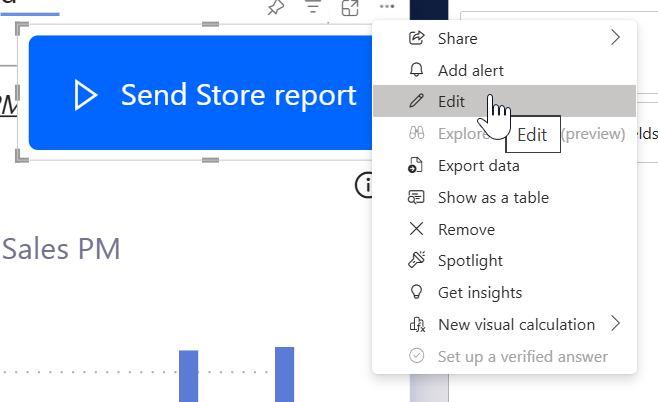
Task: Click the X icon beside Remove
Action: [417, 229]
